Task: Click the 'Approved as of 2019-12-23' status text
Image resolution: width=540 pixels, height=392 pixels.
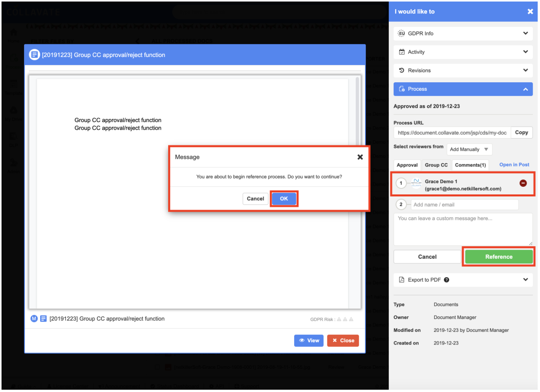Action: coord(427,106)
